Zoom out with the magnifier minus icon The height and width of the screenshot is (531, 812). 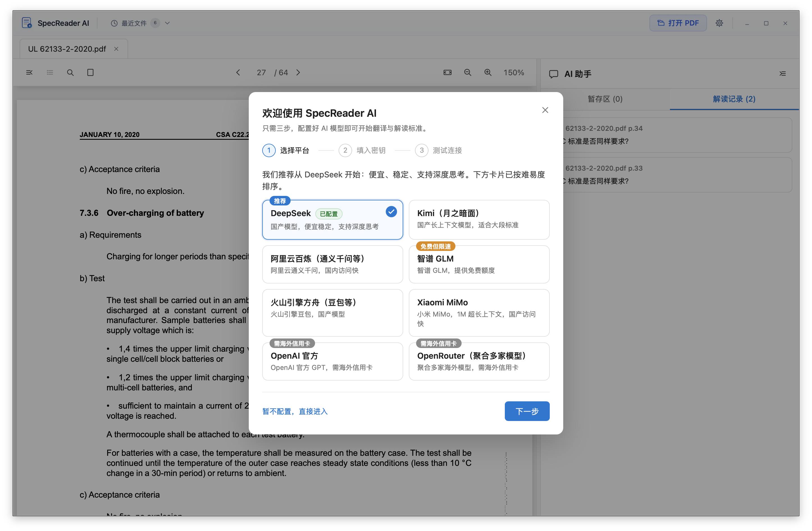tap(467, 72)
